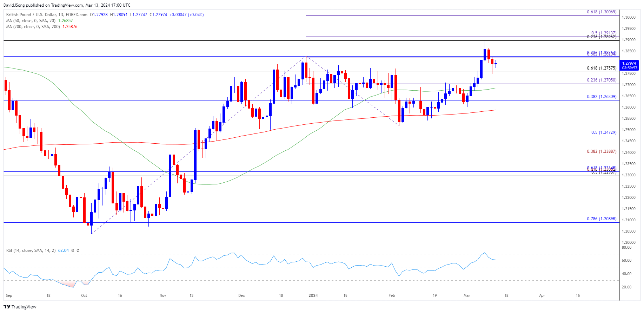Click RSI axis label 40.00
644x313 pixels.
626,274
